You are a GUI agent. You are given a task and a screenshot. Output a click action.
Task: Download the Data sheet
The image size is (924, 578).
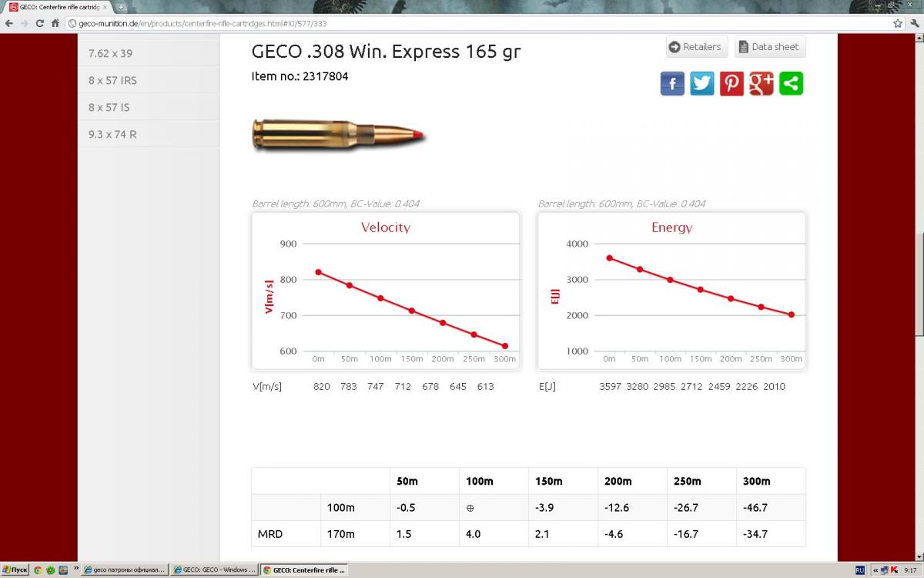click(x=769, y=47)
